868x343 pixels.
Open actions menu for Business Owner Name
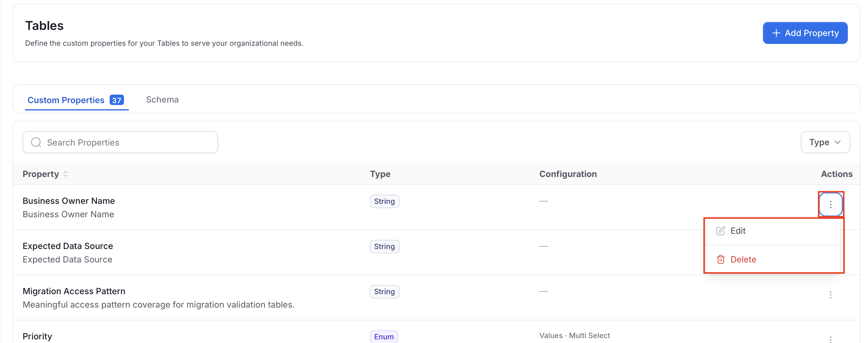click(830, 204)
